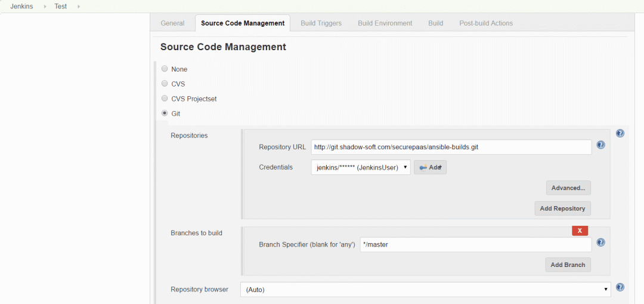Choose the CVS Projectset radio option

[165, 99]
